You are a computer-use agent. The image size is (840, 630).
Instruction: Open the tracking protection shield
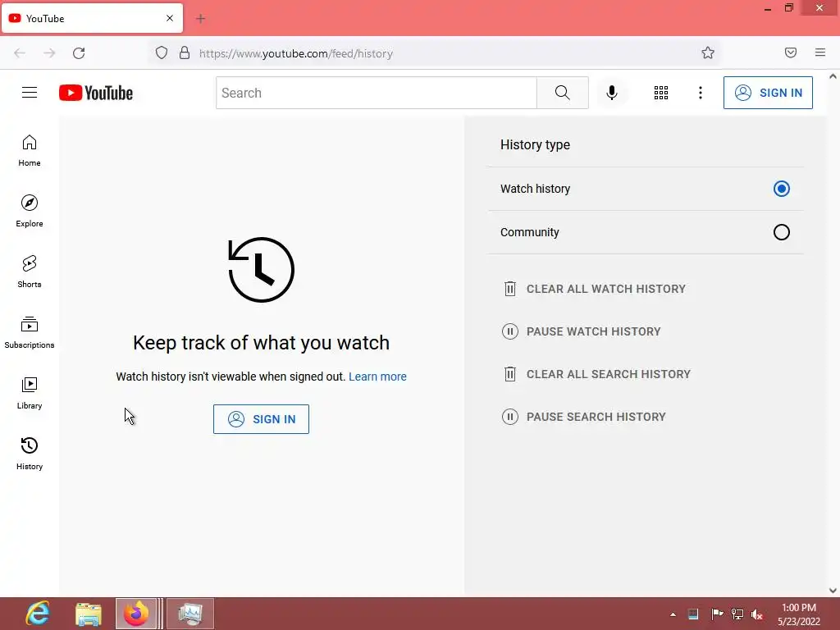click(x=162, y=53)
